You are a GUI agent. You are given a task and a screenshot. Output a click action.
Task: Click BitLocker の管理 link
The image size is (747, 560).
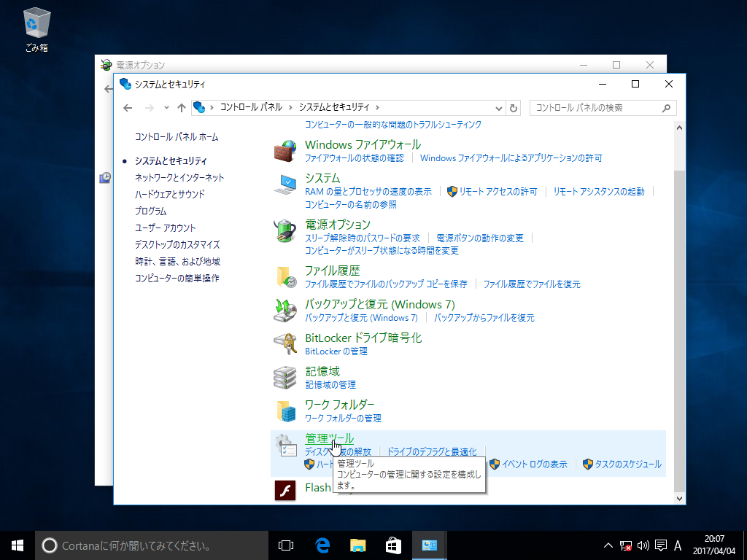pyautogui.click(x=336, y=351)
